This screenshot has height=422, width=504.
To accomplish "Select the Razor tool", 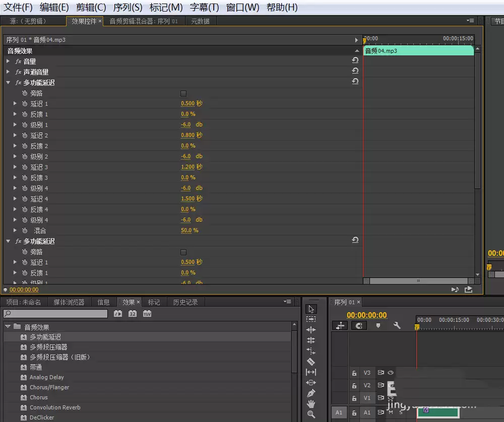I will coord(311,361).
